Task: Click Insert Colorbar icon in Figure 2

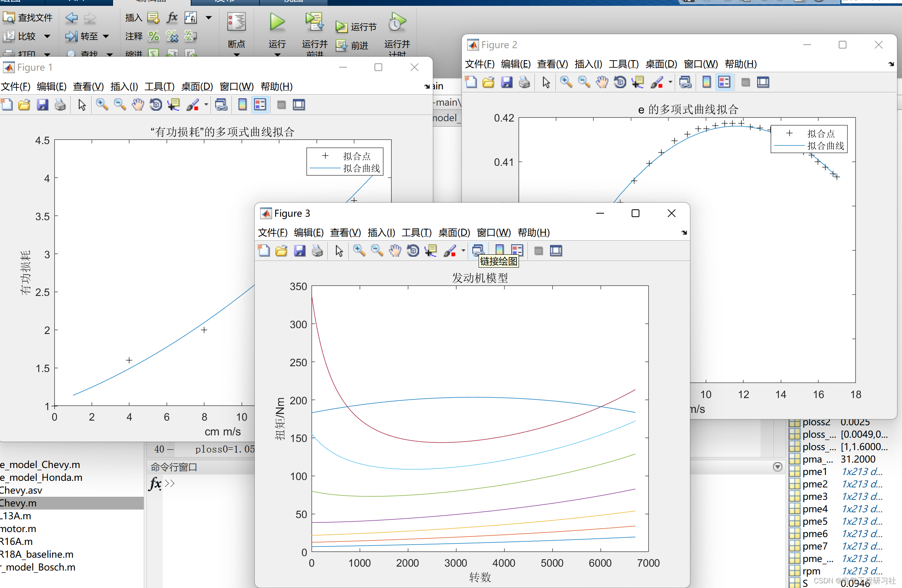Action: pos(707,82)
